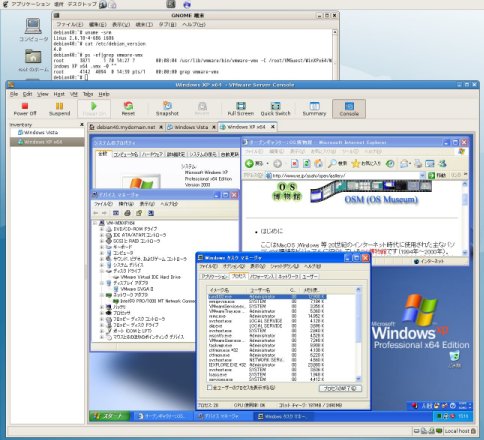Expand プロセッサ node in Device Manager
484x440 pixels.
coord(102,313)
